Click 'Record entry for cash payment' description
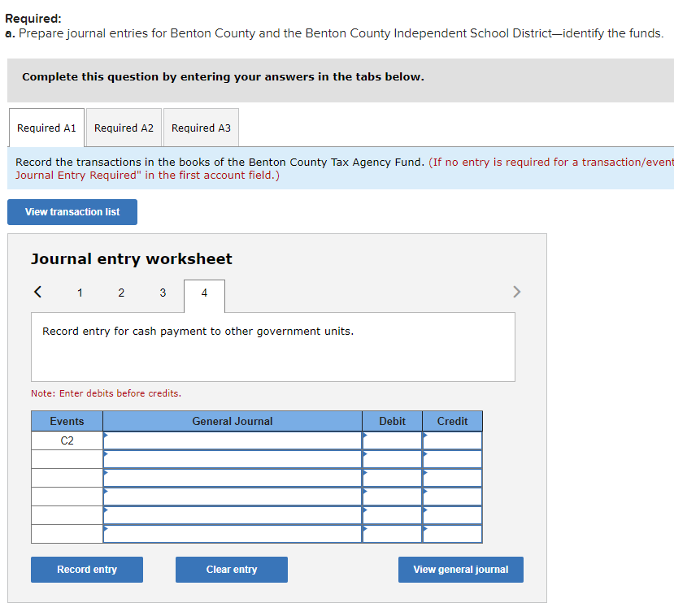 point(198,332)
